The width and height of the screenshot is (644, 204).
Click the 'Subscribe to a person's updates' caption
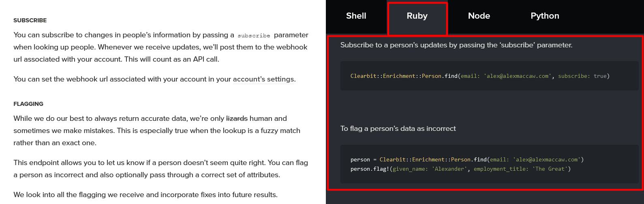point(456,45)
